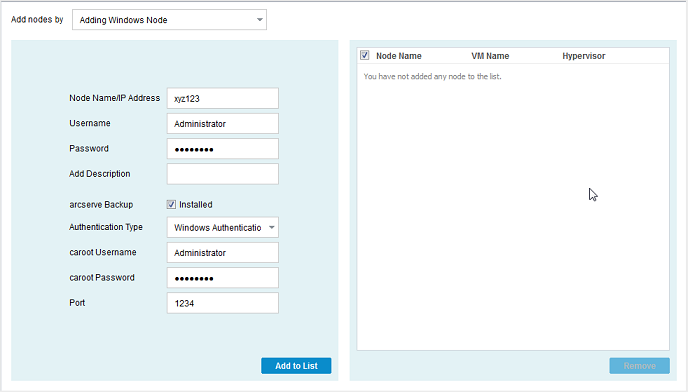
Task: Click the Remove button
Action: pos(639,366)
